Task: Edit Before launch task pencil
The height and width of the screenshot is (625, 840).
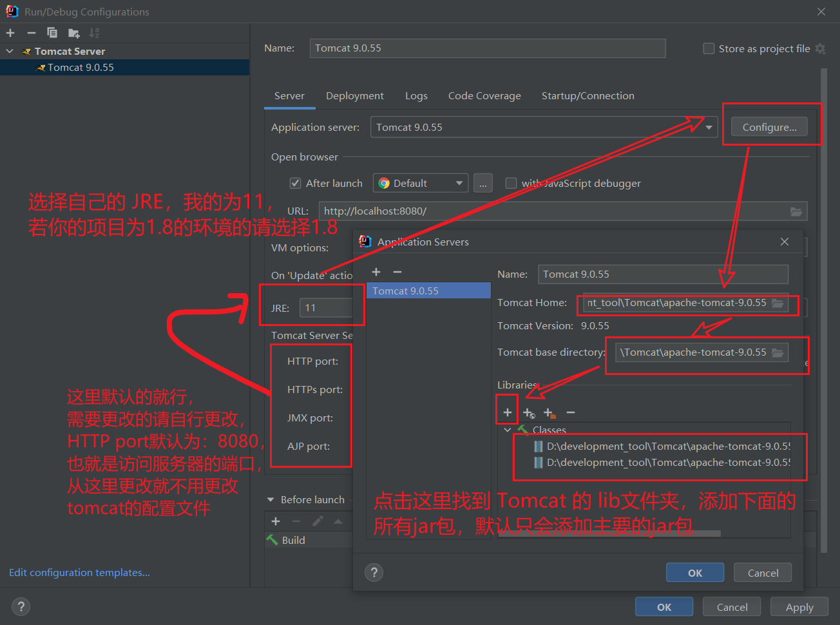Action: tap(318, 521)
